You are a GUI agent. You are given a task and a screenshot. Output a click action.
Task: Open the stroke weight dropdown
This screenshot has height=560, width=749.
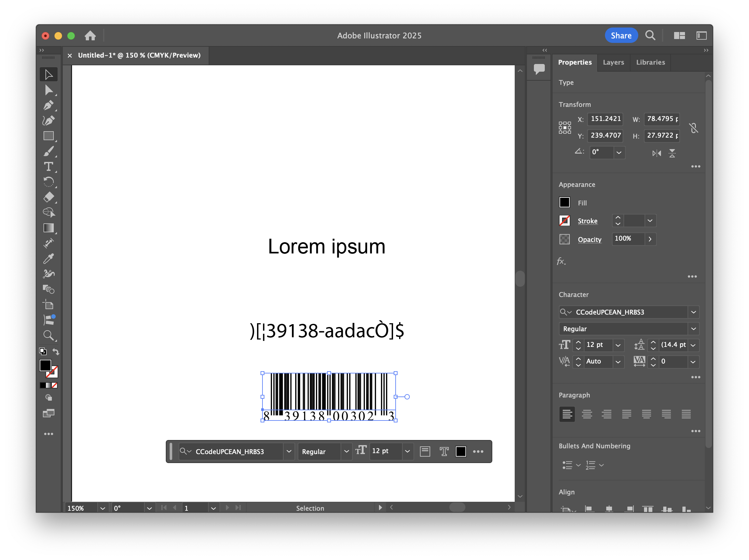pos(650,221)
